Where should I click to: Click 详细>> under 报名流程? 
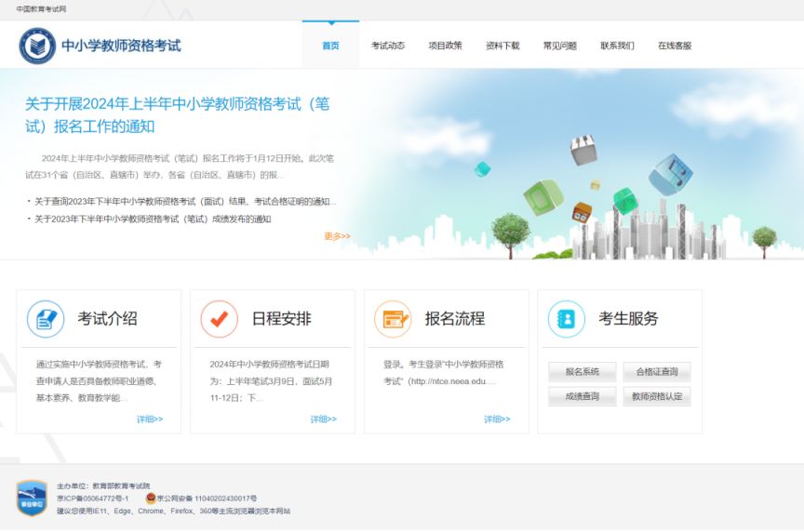click(x=497, y=419)
